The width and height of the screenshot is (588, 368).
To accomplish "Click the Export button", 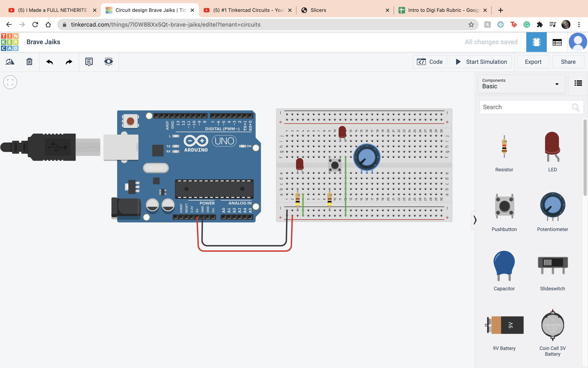I will (533, 62).
